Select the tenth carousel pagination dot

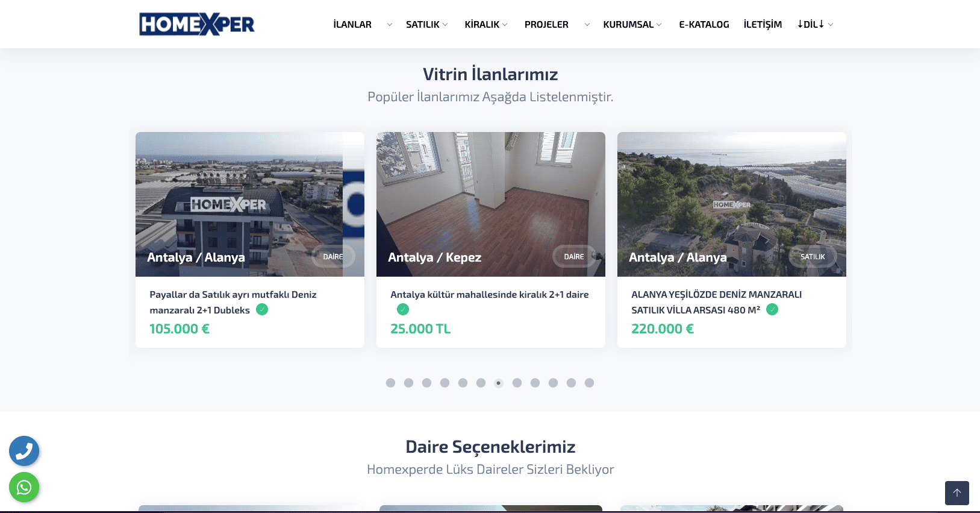coord(553,383)
